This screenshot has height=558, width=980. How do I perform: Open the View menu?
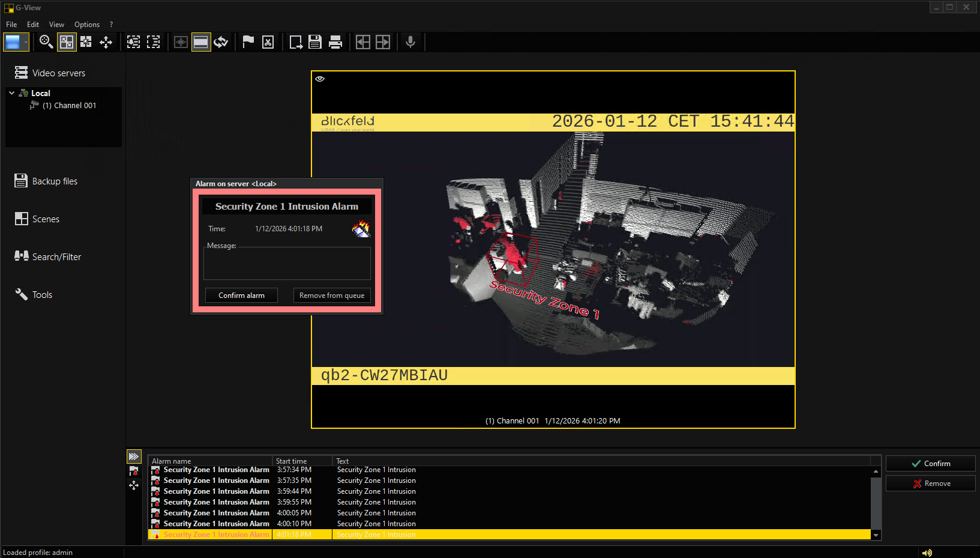point(56,25)
